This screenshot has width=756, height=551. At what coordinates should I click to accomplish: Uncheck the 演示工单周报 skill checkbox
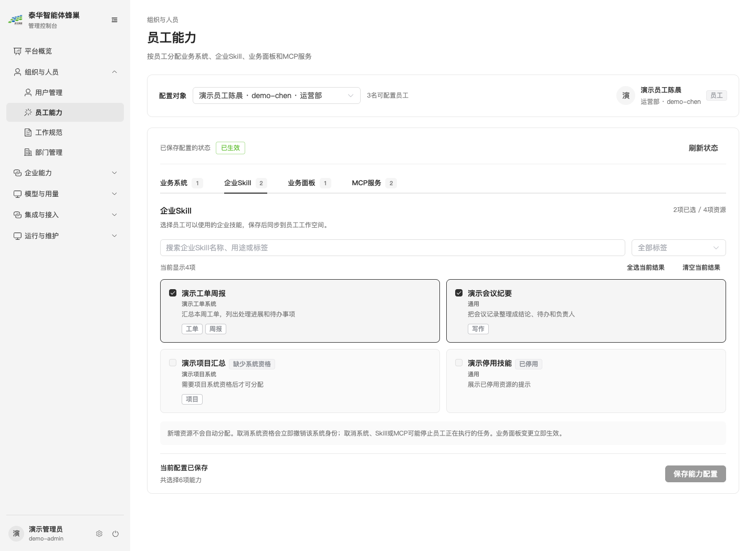click(x=173, y=293)
